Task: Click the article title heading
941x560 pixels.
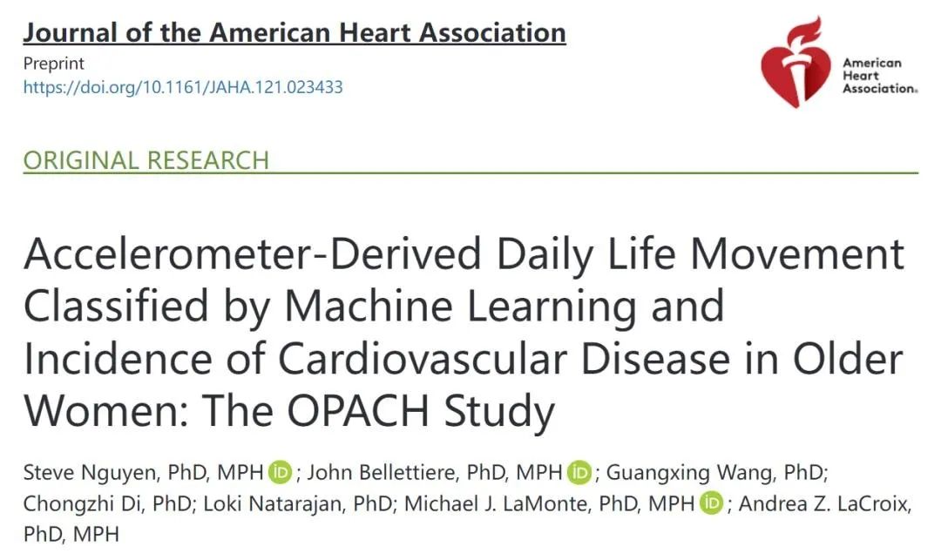Action: (464, 331)
